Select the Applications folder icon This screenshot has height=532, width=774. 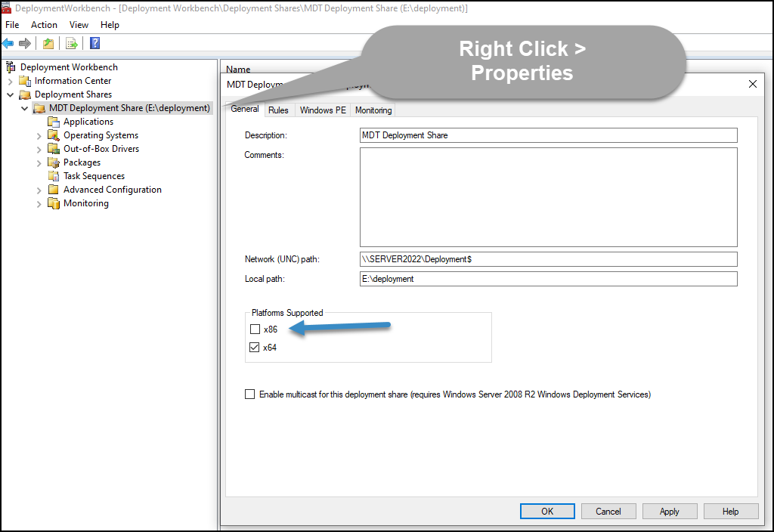53,122
